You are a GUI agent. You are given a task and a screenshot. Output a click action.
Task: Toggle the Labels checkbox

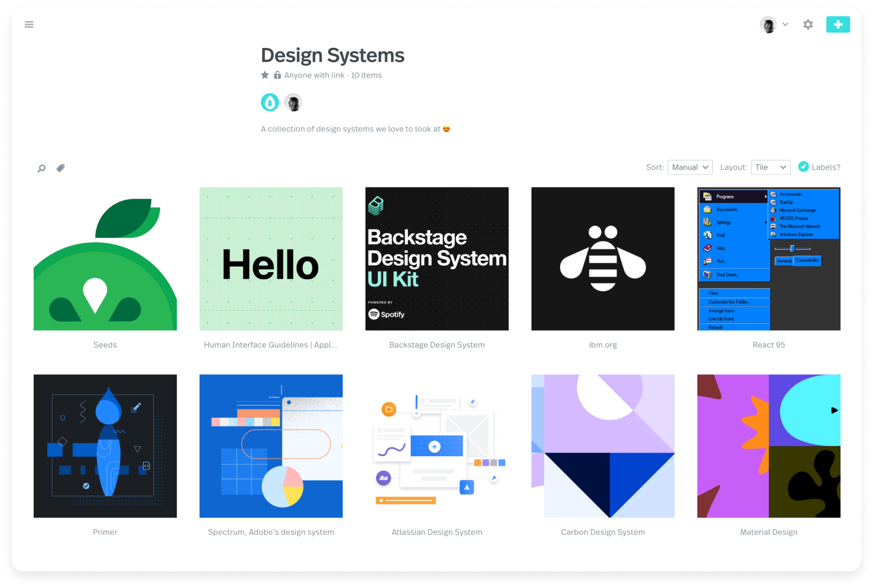click(x=803, y=167)
